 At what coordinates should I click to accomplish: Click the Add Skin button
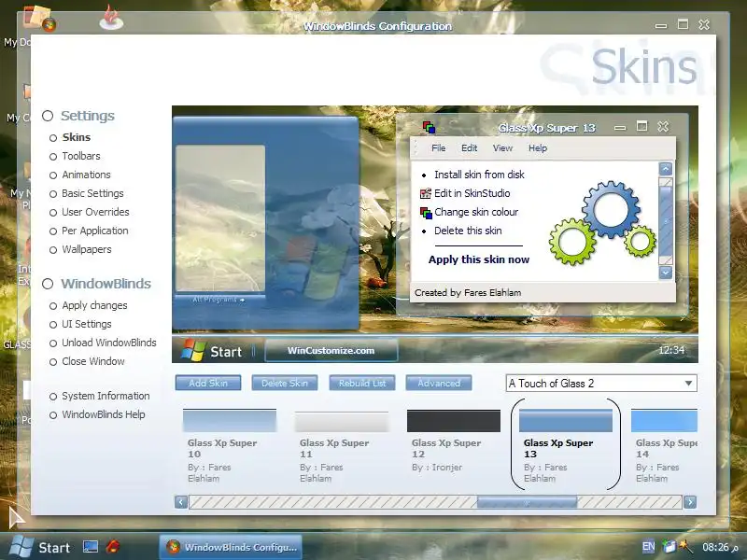pyautogui.click(x=208, y=383)
